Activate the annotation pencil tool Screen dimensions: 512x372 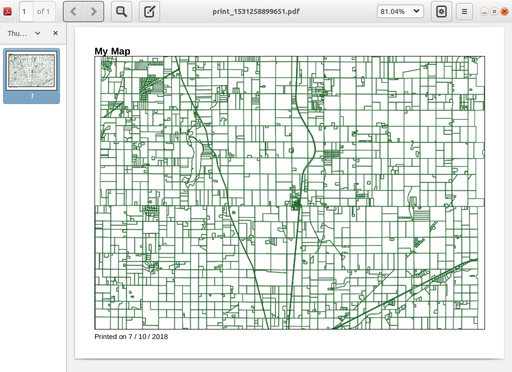click(x=149, y=11)
